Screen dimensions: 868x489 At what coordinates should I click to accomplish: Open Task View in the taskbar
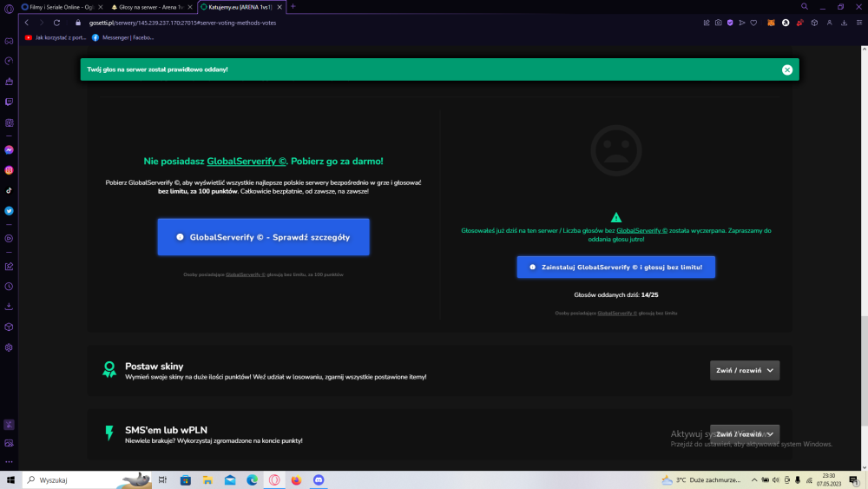162,479
